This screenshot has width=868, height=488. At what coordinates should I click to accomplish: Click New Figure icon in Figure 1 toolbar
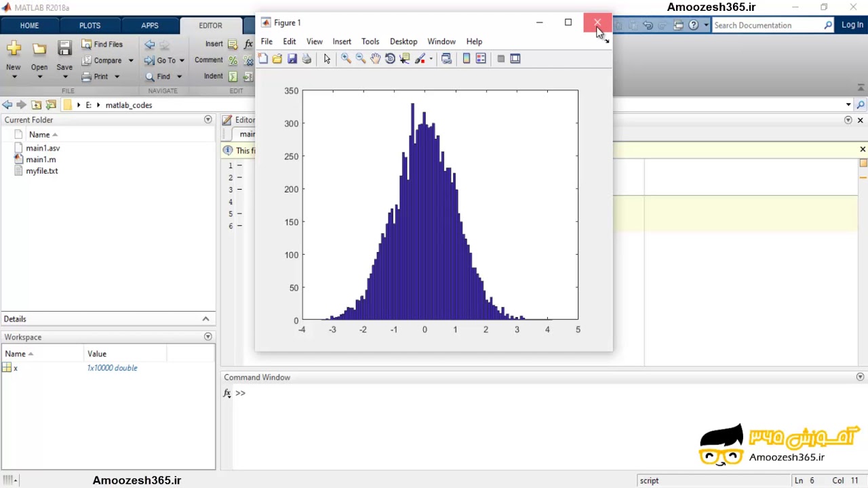(263, 59)
